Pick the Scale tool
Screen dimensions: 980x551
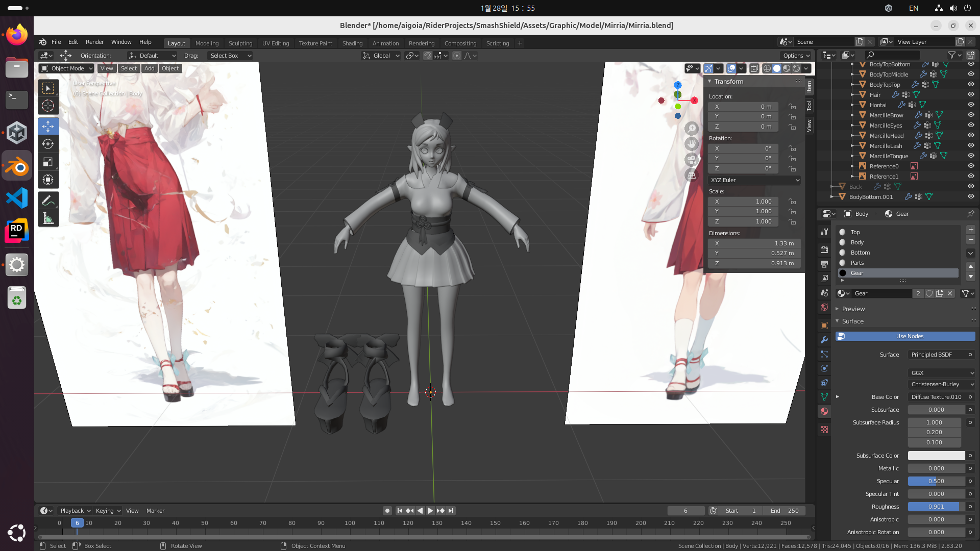[48, 162]
